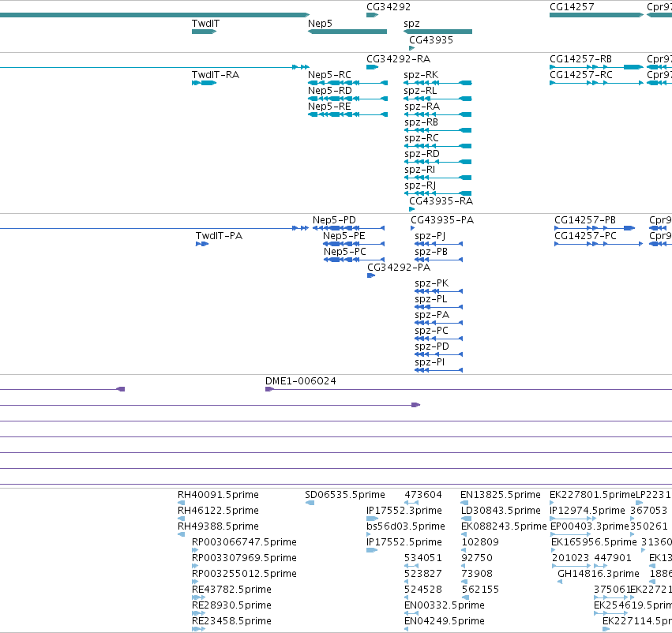This screenshot has height=633, width=672.
Task: Select the spz-PK protein label
Action: point(432,283)
